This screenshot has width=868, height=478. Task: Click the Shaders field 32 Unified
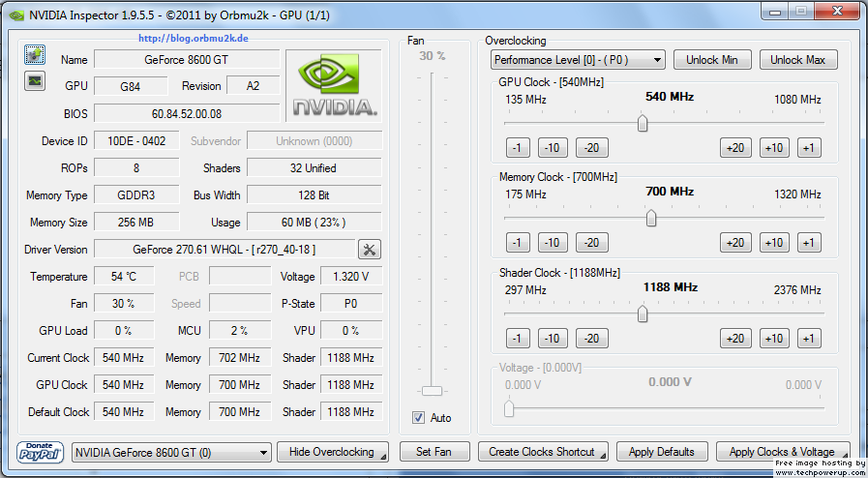pyautogui.click(x=314, y=168)
